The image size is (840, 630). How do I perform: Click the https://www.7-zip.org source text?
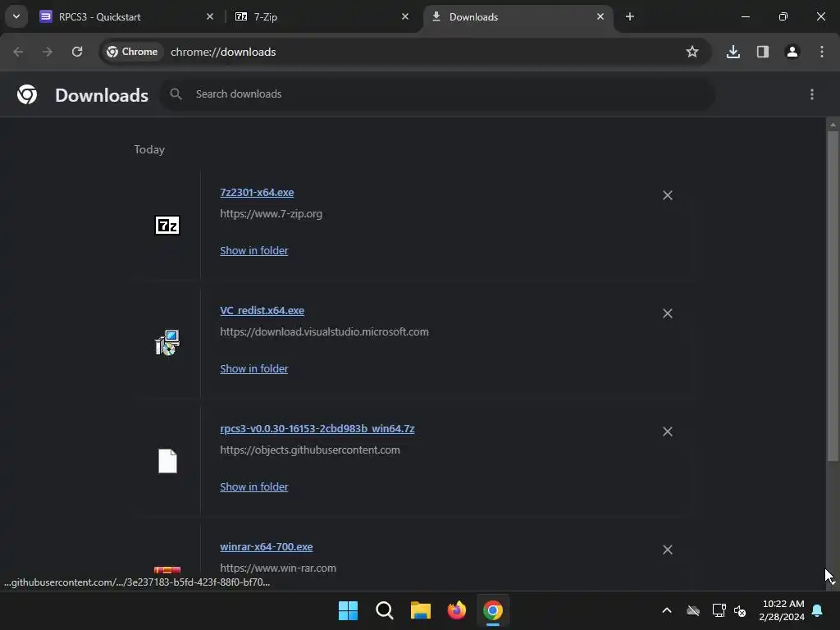pyautogui.click(x=271, y=214)
